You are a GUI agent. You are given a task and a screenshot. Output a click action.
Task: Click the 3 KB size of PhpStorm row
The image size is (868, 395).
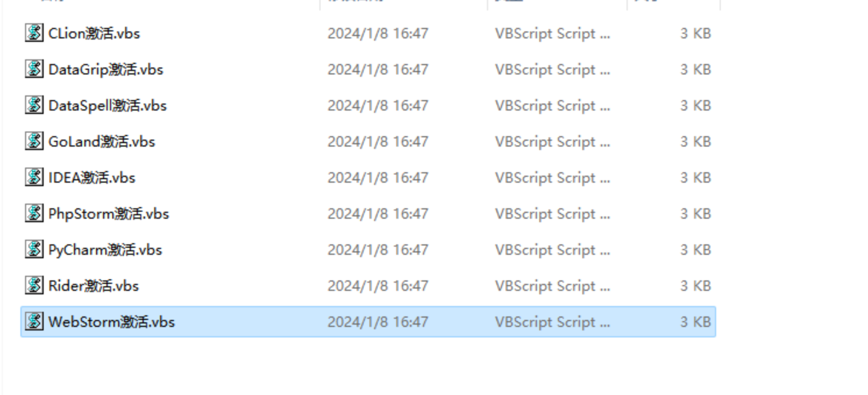(695, 213)
